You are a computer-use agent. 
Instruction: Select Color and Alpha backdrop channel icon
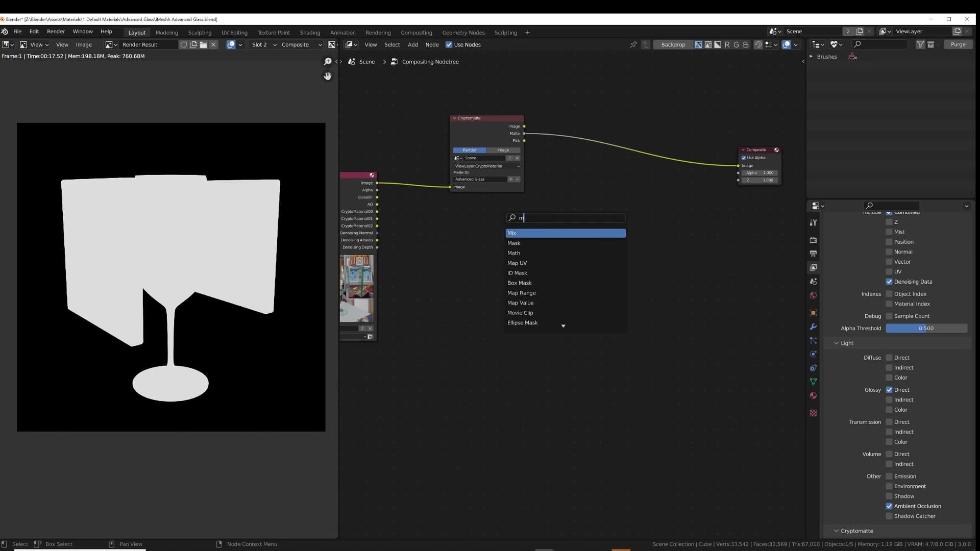698,45
